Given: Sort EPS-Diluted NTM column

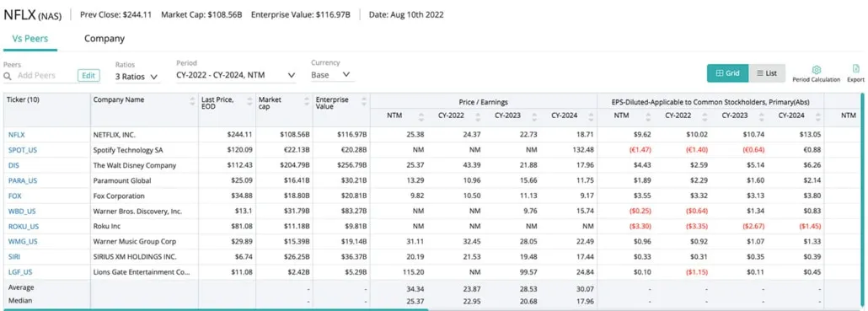Looking at the screenshot, I should click(x=648, y=116).
